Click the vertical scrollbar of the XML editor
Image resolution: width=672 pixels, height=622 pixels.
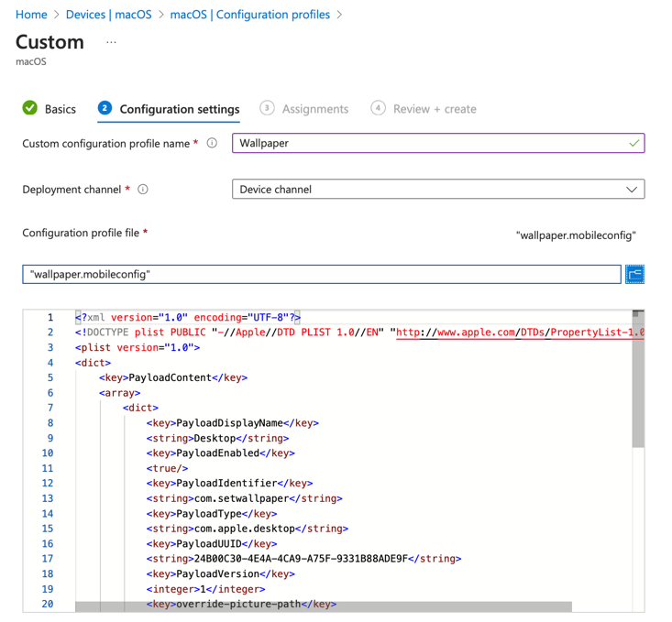(638, 379)
